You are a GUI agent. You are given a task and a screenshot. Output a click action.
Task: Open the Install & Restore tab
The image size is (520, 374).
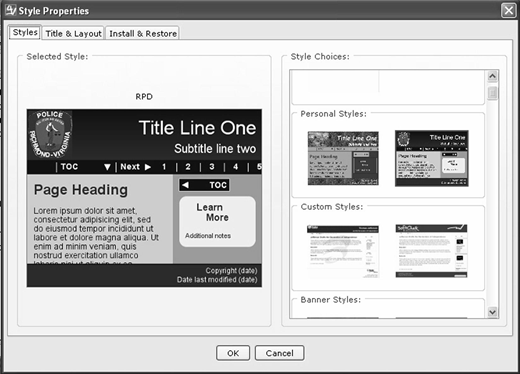tap(143, 33)
